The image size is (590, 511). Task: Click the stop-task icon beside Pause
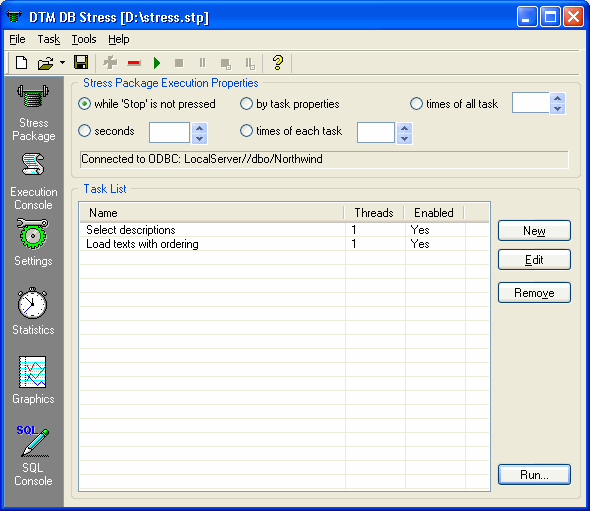[226, 64]
